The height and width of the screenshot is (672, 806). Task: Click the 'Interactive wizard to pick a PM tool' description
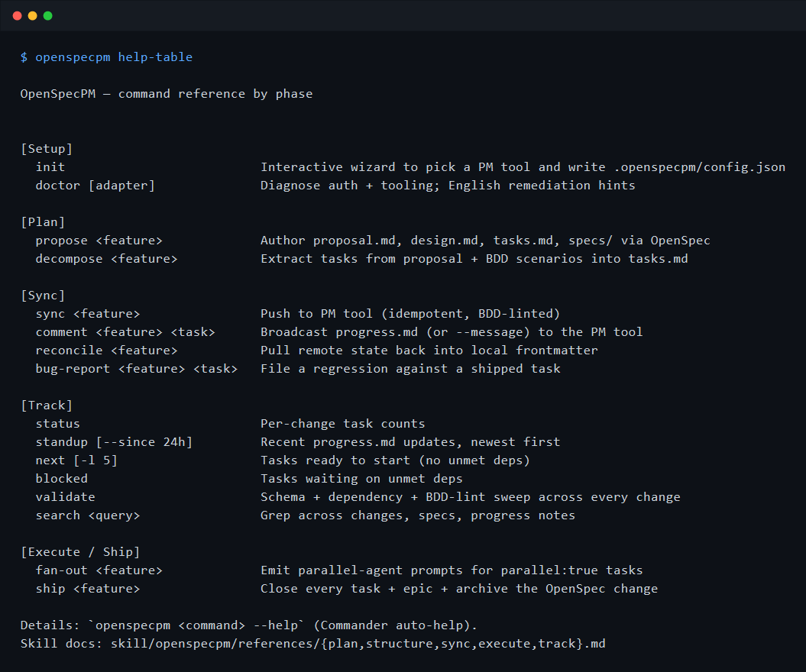point(523,167)
